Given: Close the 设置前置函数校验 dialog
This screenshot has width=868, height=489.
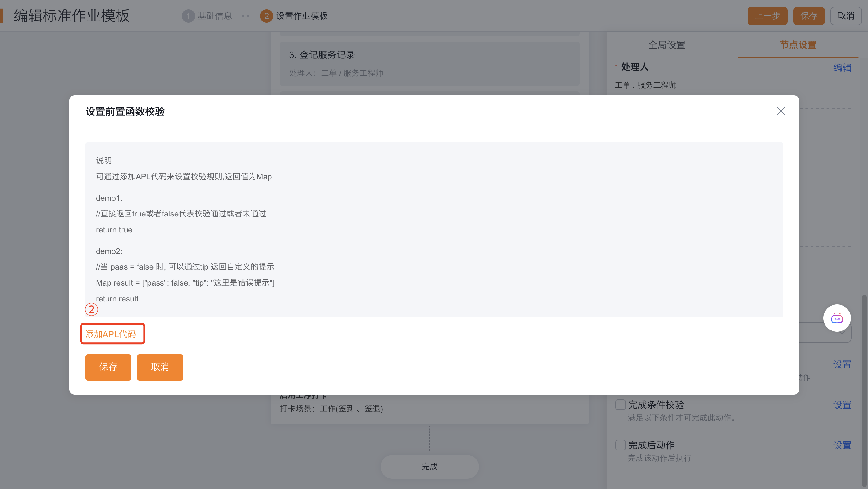Looking at the screenshot, I should pos(781,111).
